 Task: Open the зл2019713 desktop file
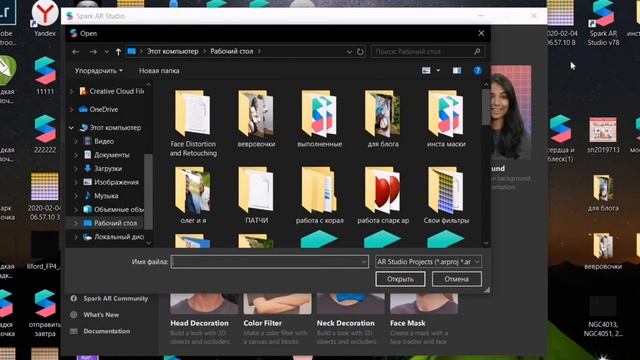click(x=603, y=135)
